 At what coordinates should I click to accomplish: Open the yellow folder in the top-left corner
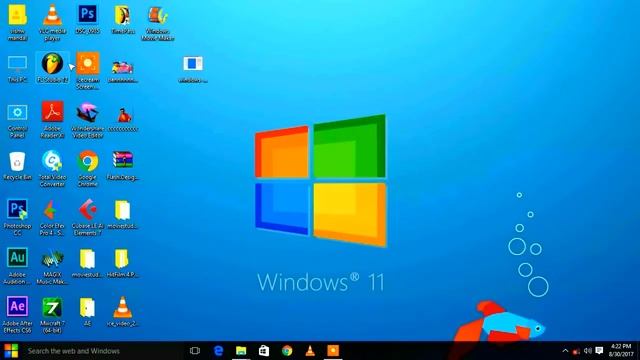click(18, 22)
